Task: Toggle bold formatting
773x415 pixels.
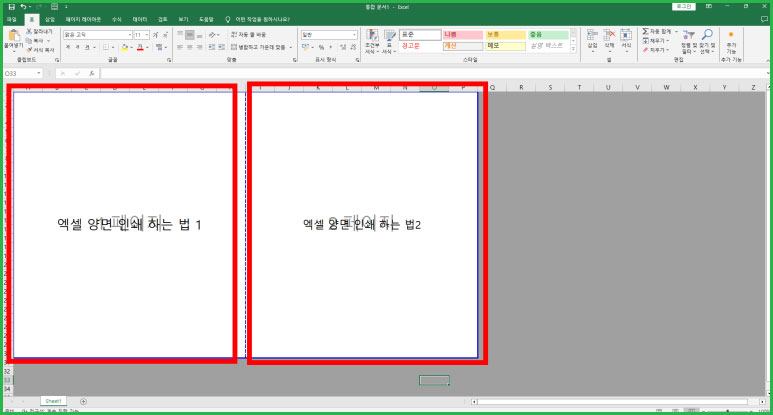Action: tap(68, 47)
